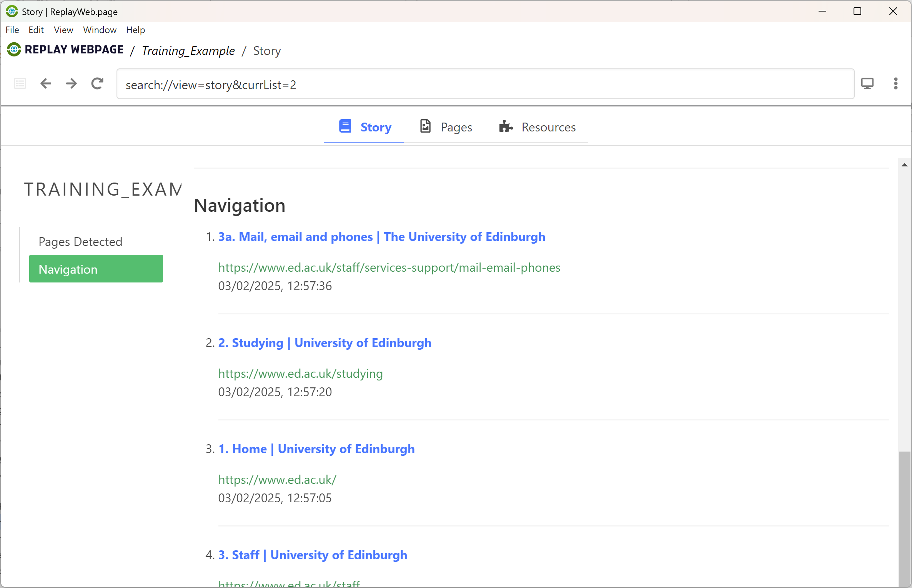Switch to the Story tab
Image resolution: width=912 pixels, height=588 pixels.
point(364,127)
